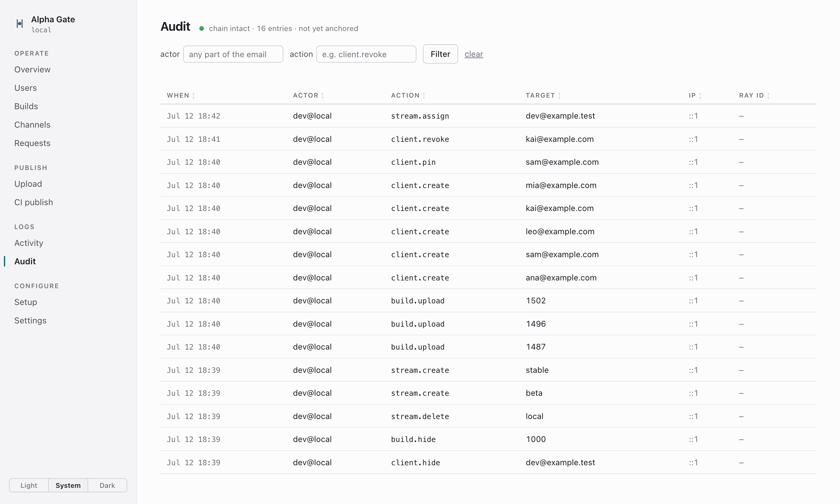
Task: Select the client.revoke action cell
Action: [x=420, y=139]
